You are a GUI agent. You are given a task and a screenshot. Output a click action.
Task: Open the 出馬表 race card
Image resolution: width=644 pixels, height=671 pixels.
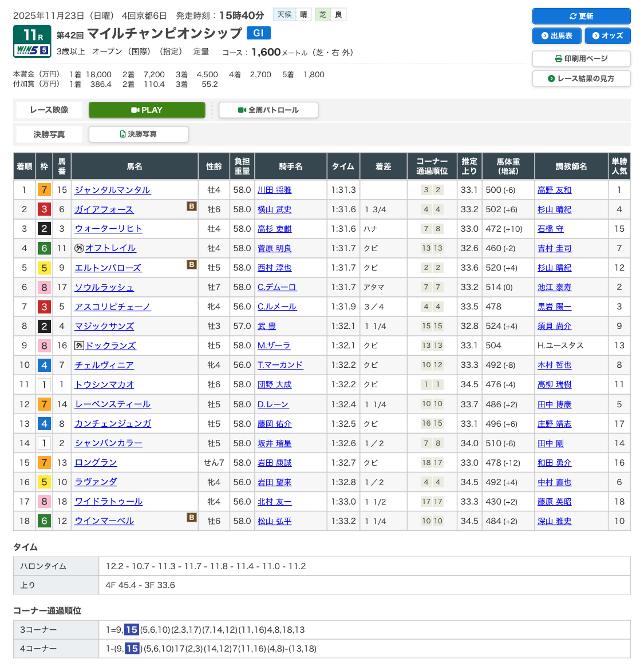(556, 35)
